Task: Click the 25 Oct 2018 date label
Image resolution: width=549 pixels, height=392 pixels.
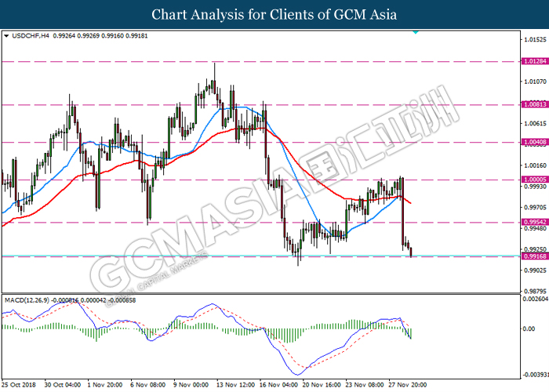Action: coord(18,385)
